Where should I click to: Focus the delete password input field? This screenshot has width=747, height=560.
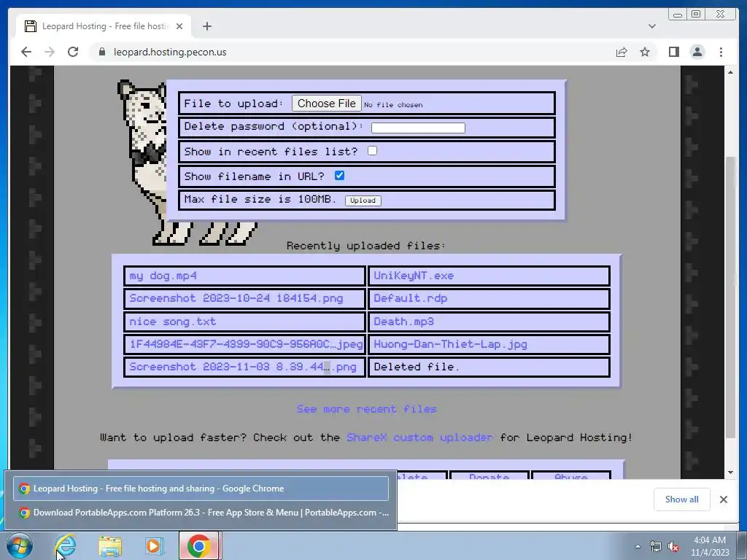[418, 128]
